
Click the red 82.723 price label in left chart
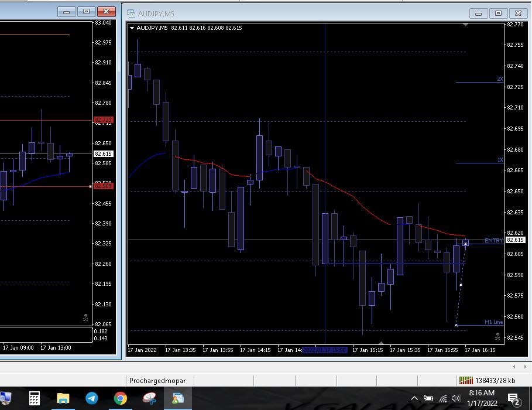click(x=103, y=120)
